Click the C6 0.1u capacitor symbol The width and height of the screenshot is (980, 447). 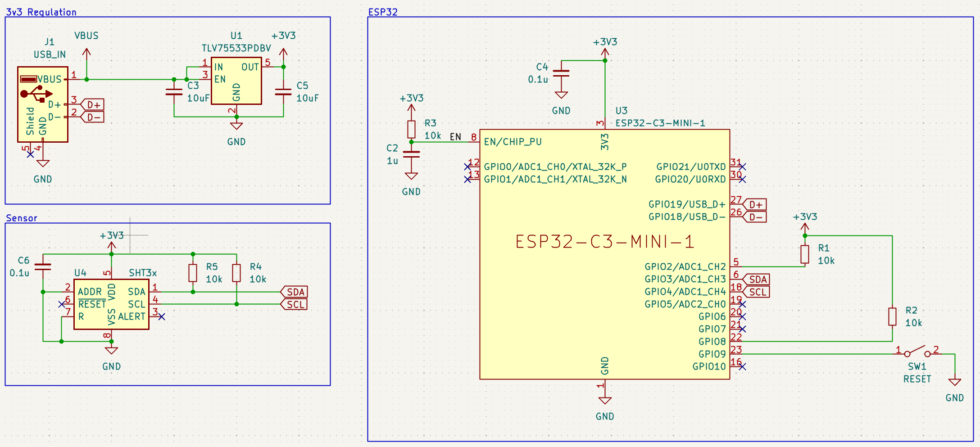[x=43, y=266]
